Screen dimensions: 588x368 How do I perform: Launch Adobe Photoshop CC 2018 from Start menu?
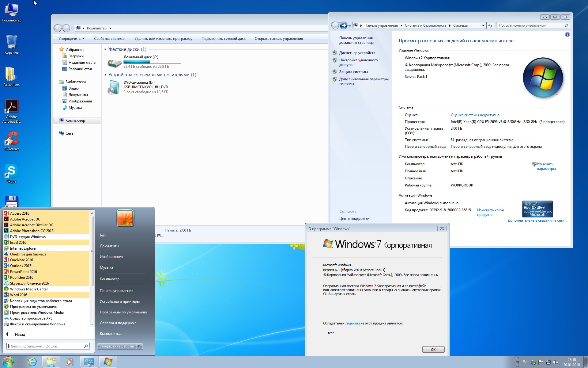pyautogui.click(x=32, y=231)
